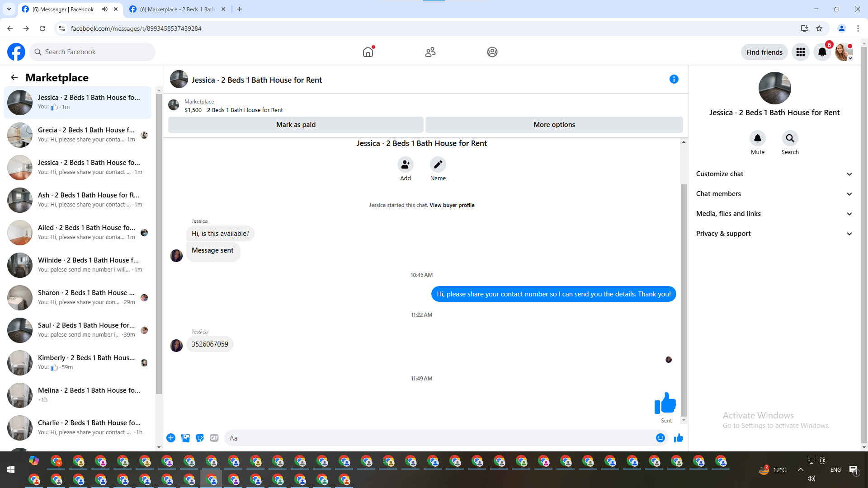This screenshot has height=488, width=868.
Task: Open the Chrome three-dot menu
Action: tap(858, 28)
